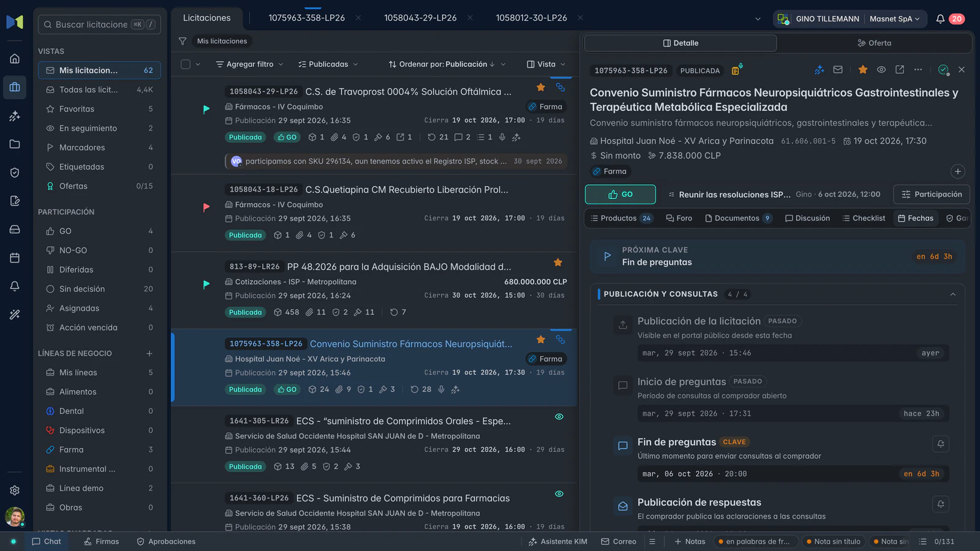Toggle the select-all checkbox in list toolbar
980x551 pixels.
pos(186,64)
